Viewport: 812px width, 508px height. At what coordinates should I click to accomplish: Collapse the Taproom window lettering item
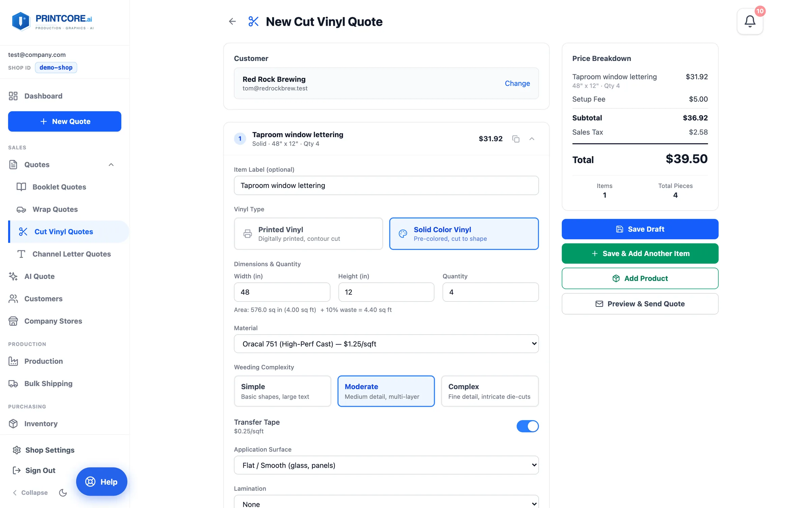point(532,139)
